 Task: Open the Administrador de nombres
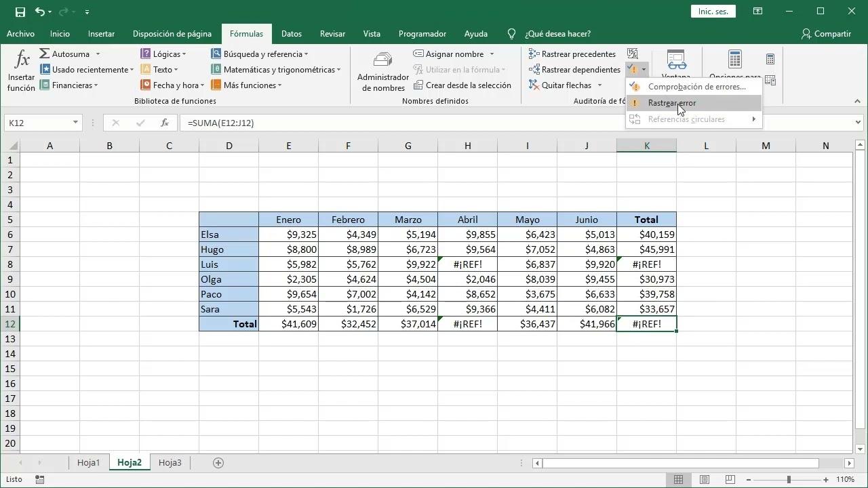(x=382, y=70)
